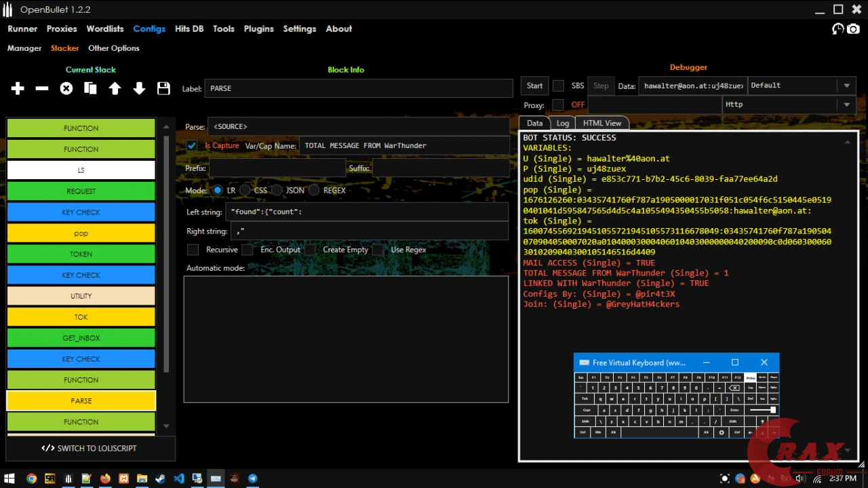Switch to the Log tab

(x=563, y=123)
